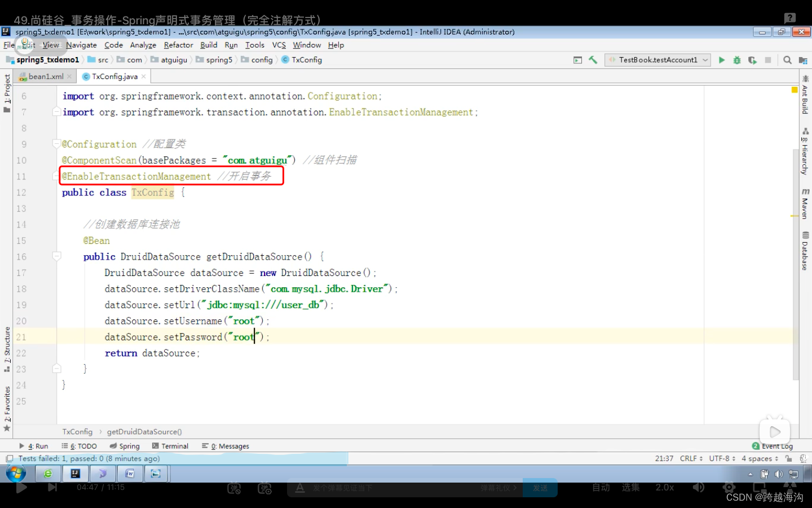
Task: Open the Run menu
Action: coord(231,45)
